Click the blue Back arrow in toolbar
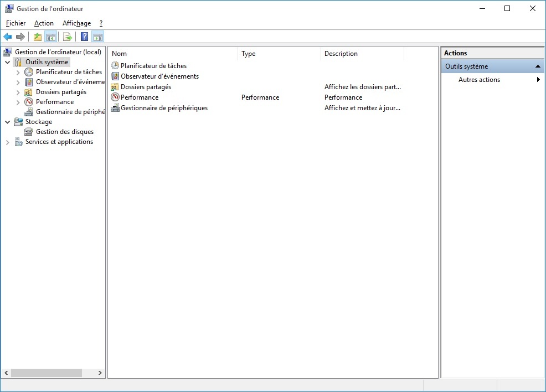The image size is (546, 392). click(x=8, y=37)
